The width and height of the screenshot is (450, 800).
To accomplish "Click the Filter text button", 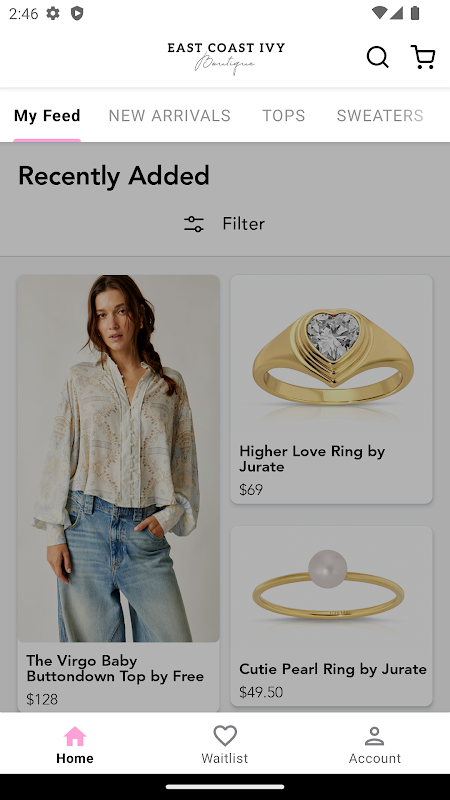I will (243, 224).
